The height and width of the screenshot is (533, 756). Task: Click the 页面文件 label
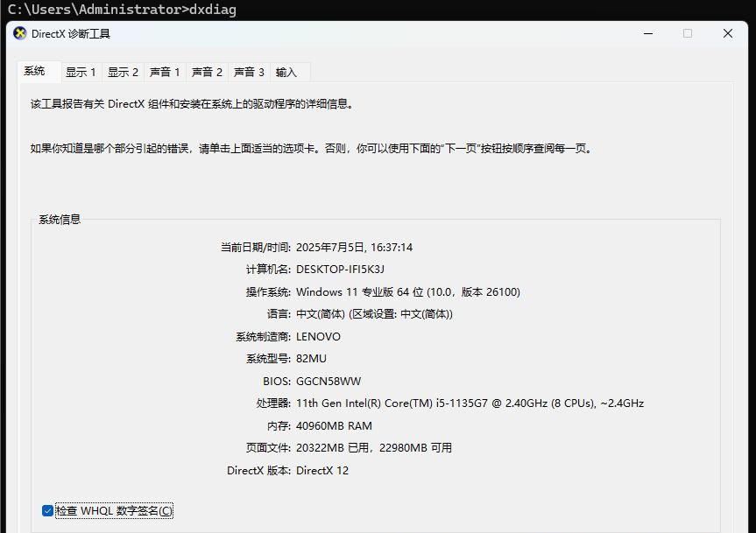coord(268,448)
